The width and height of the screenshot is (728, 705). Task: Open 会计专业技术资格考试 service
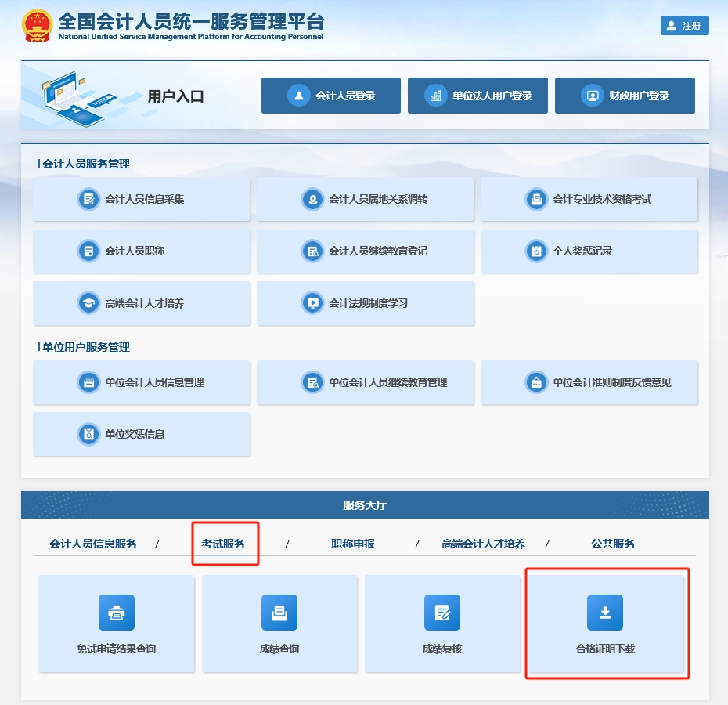click(589, 199)
